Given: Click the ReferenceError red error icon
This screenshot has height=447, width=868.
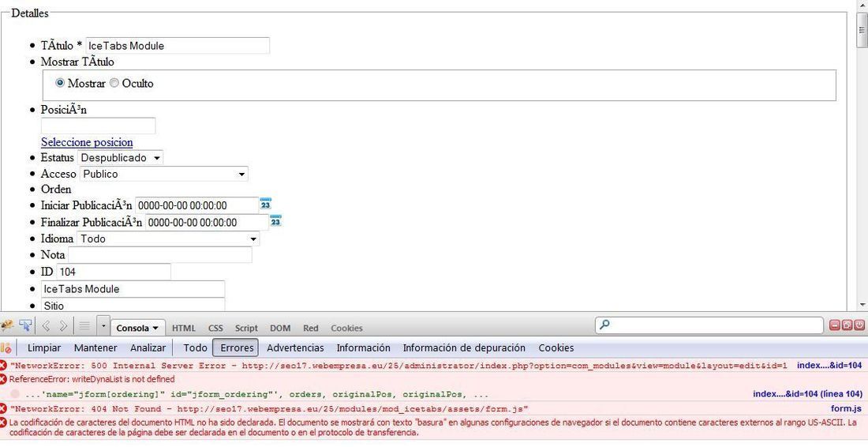Looking at the screenshot, I should 3,379.
